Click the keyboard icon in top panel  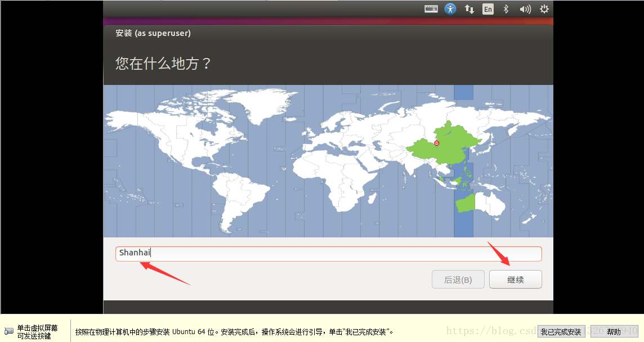pos(431,9)
